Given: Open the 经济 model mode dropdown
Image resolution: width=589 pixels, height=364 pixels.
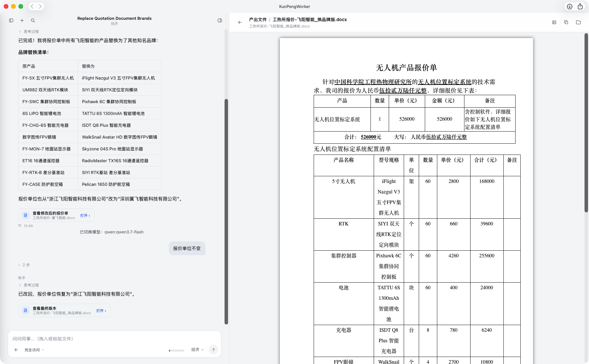Looking at the screenshot, I should pos(197,350).
